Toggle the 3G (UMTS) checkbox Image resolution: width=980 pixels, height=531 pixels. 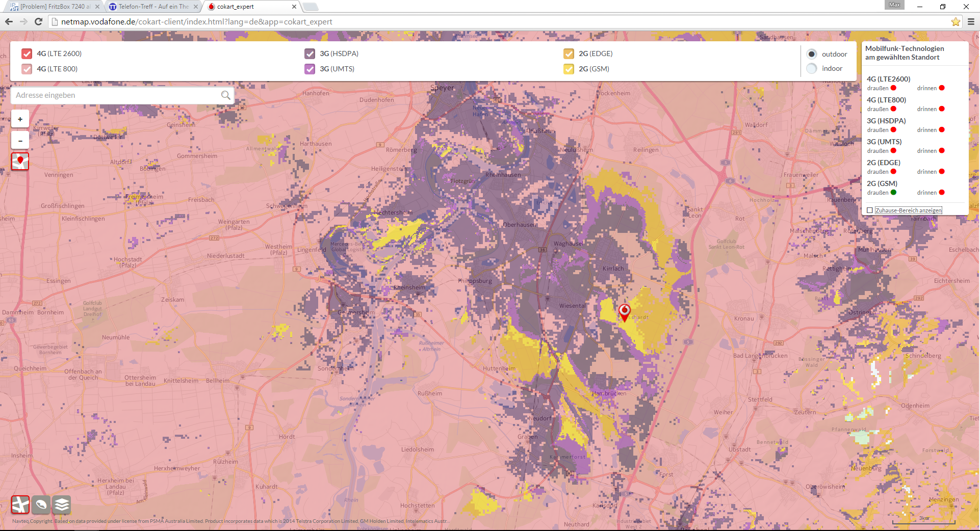pyautogui.click(x=310, y=69)
